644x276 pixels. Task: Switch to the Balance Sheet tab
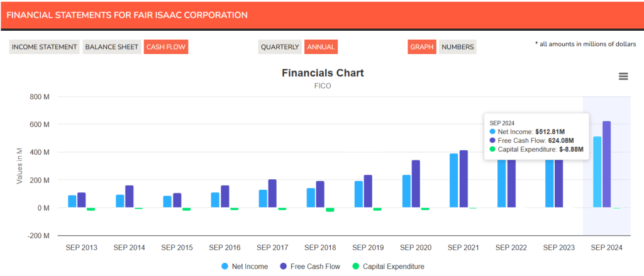pyautogui.click(x=111, y=47)
